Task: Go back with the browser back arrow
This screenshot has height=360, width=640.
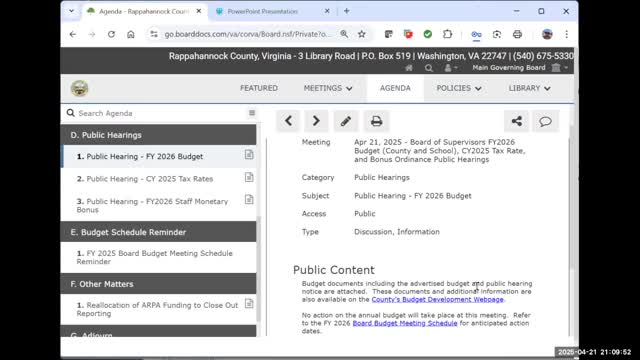Action: coord(73,34)
